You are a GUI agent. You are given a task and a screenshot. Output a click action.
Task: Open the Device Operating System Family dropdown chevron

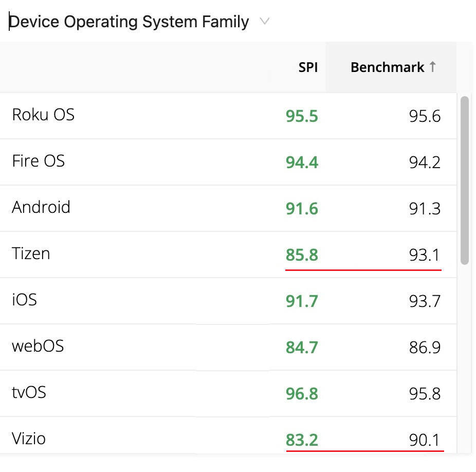pos(264,22)
